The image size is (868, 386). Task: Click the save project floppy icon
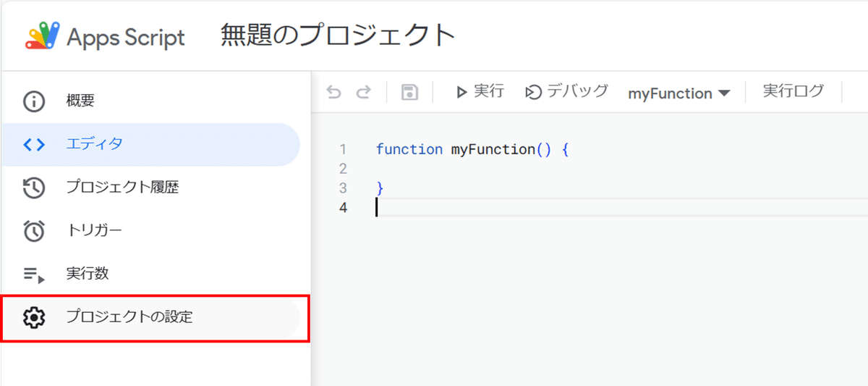point(409,92)
